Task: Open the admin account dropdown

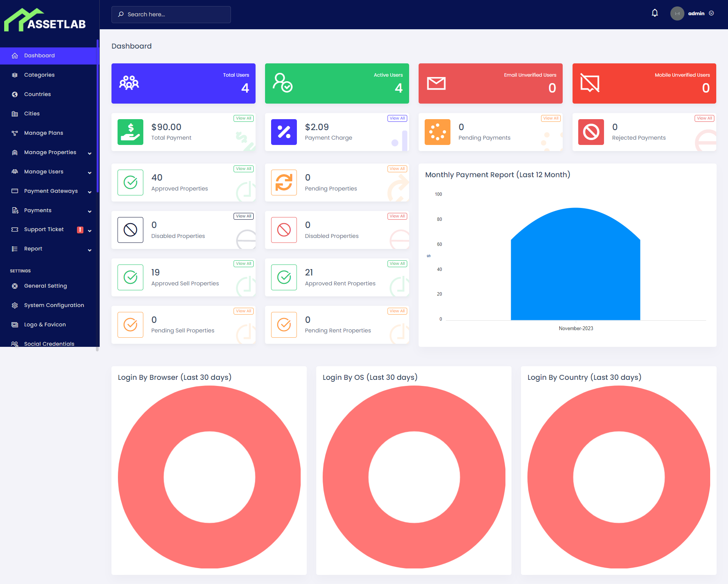Action: click(x=697, y=13)
